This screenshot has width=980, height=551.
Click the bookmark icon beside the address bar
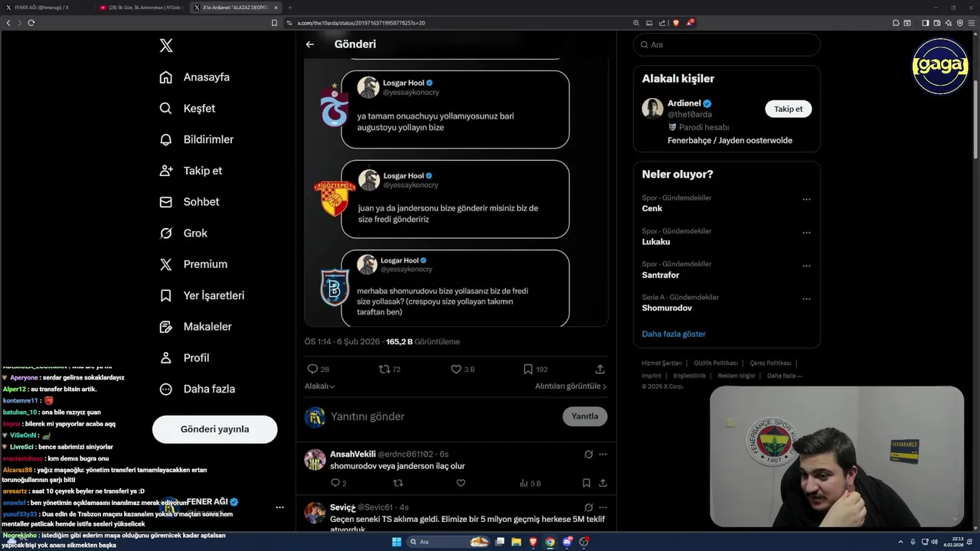[x=274, y=23]
